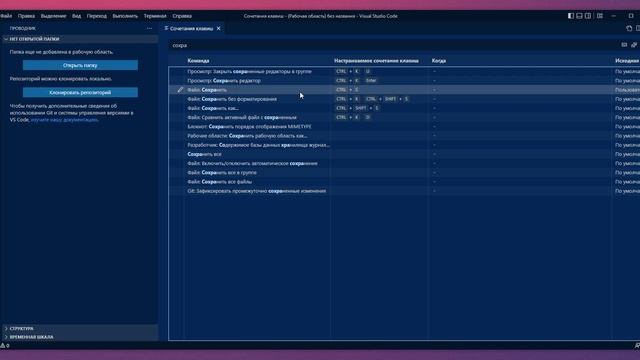
Task: Click the record keys icon in search box
Action: (x=624, y=45)
